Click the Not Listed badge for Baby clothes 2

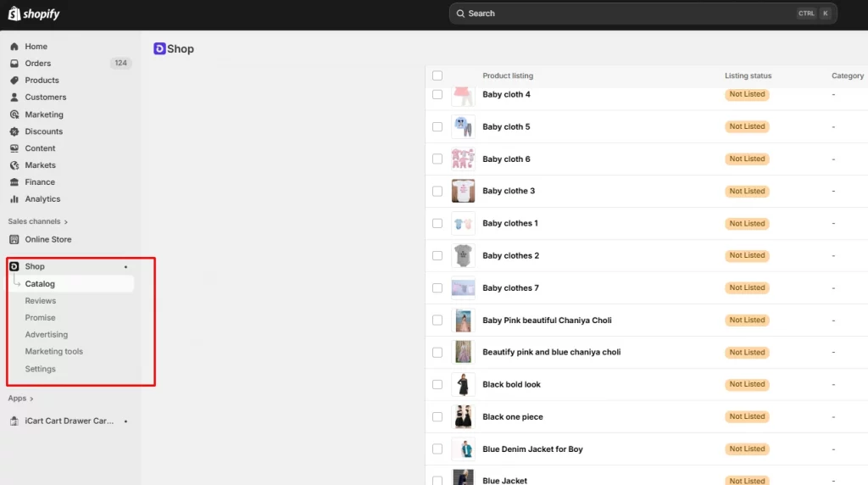pos(747,255)
